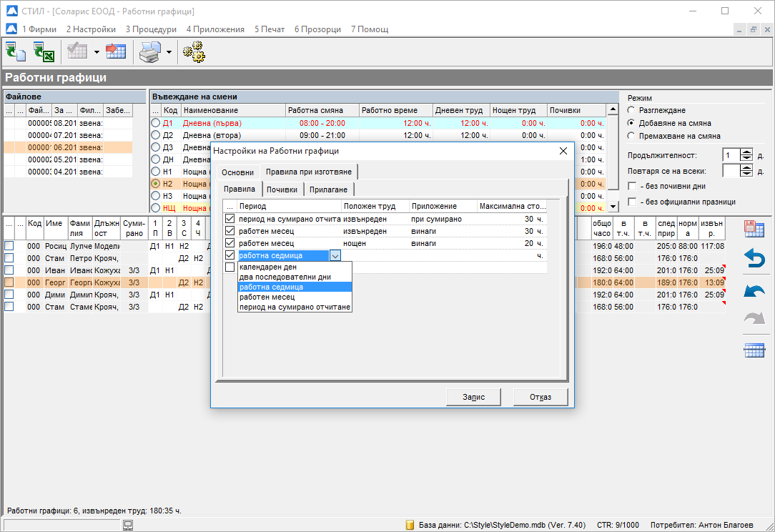This screenshot has height=532, width=775.
Task: Open the '1 Фирми' menu
Action: pyautogui.click(x=39, y=29)
